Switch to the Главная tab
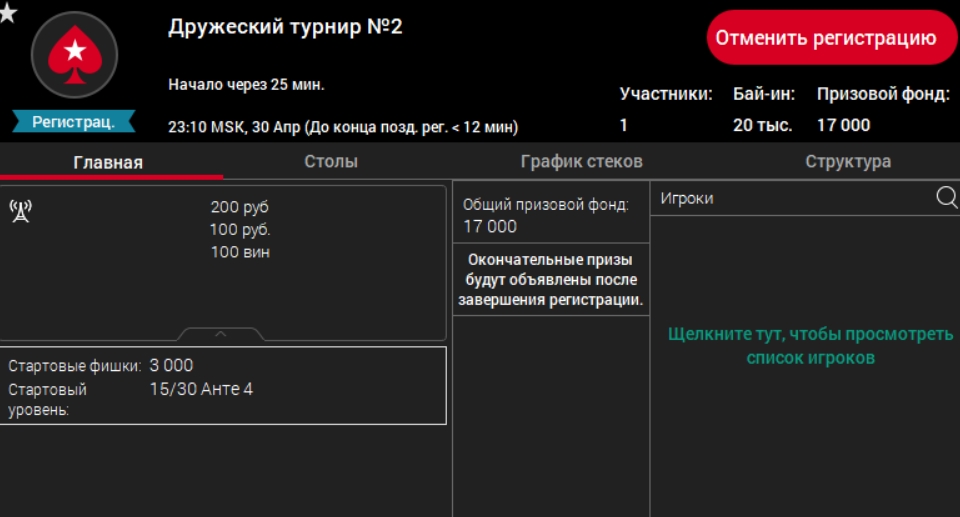 point(108,162)
